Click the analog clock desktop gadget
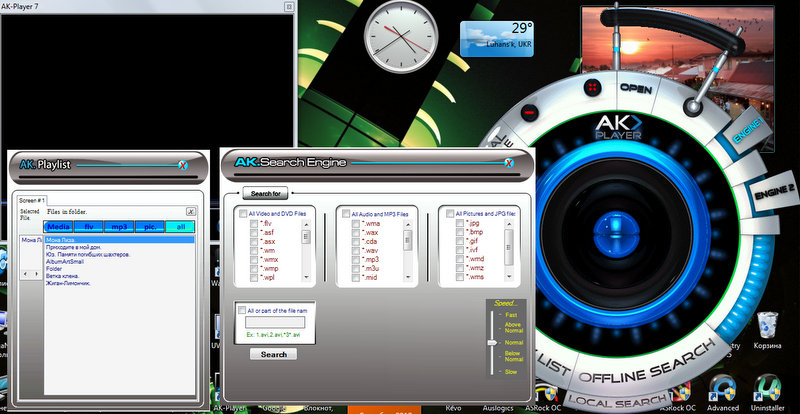This screenshot has height=414, width=800. click(401, 36)
